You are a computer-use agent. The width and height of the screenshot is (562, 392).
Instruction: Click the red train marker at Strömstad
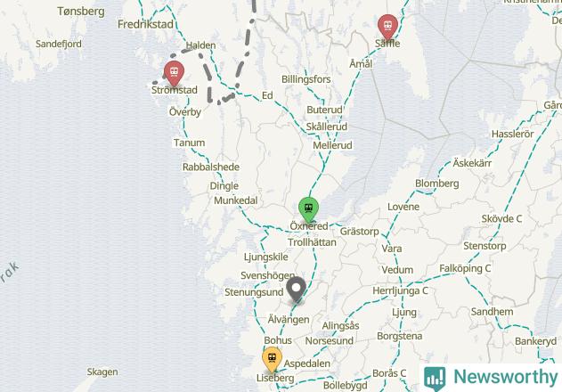175,74
